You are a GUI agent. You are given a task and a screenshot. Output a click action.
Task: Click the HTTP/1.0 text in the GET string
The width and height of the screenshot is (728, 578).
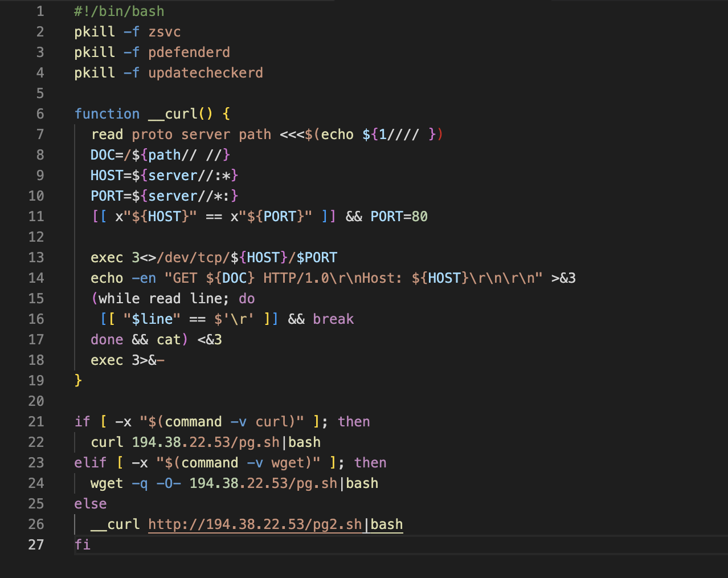pyautogui.click(x=296, y=278)
